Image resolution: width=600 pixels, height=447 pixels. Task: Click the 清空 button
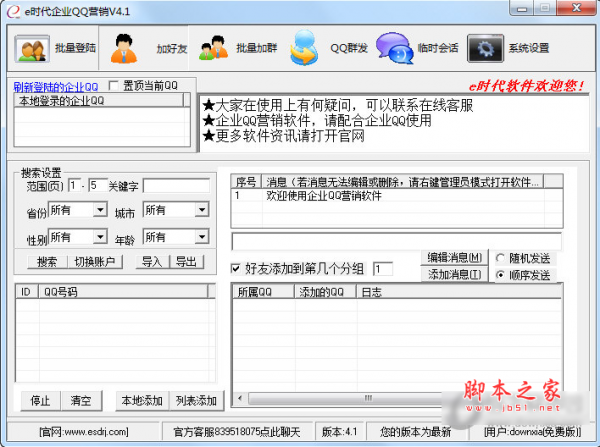coord(81,401)
